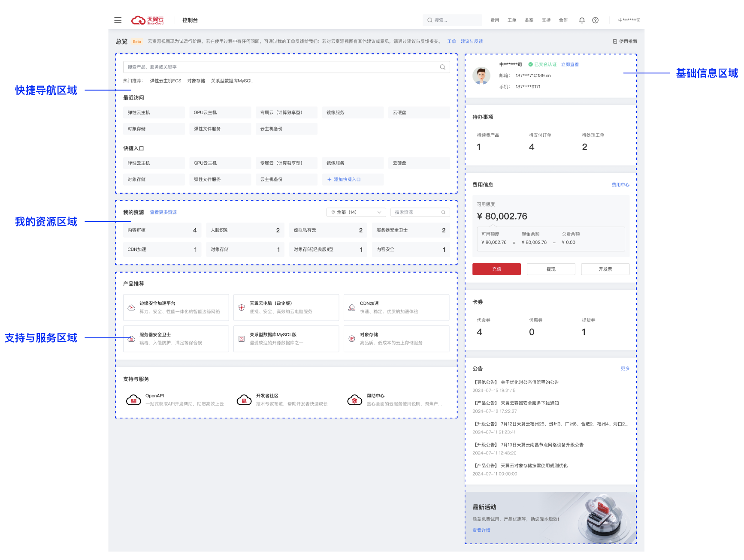Go to 控制台 console home
The height and width of the screenshot is (560, 744).
coord(190,20)
